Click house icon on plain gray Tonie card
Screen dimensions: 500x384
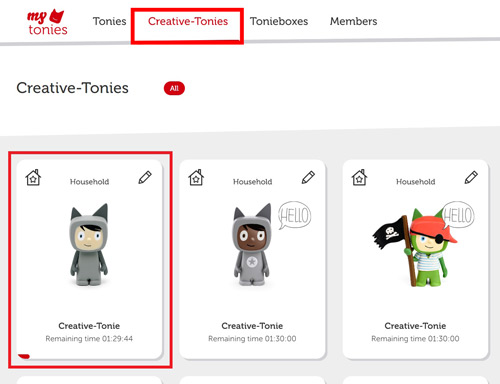click(x=33, y=177)
